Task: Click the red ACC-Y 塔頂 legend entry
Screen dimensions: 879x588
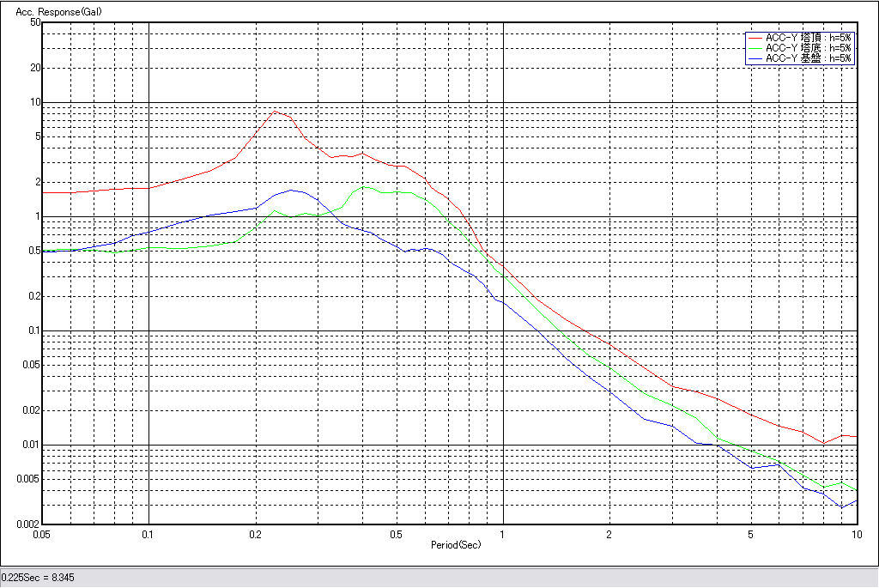Action: [x=808, y=38]
